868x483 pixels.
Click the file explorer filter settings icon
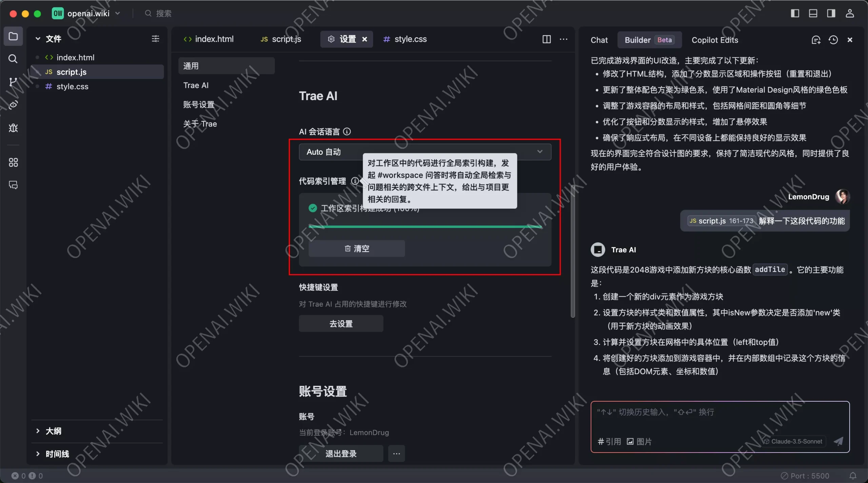click(155, 39)
